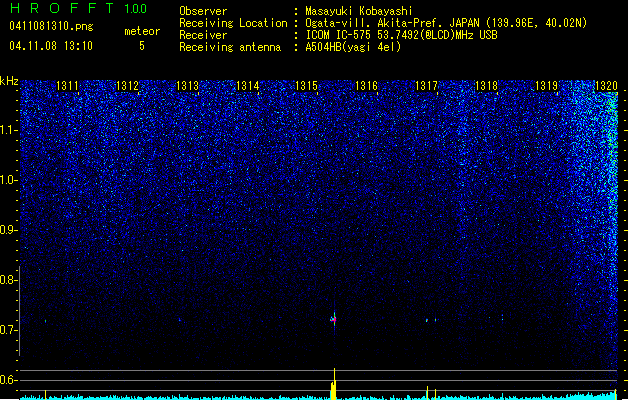
Task: Click the bright red meteor echo near 1315
Action: point(333,320)
